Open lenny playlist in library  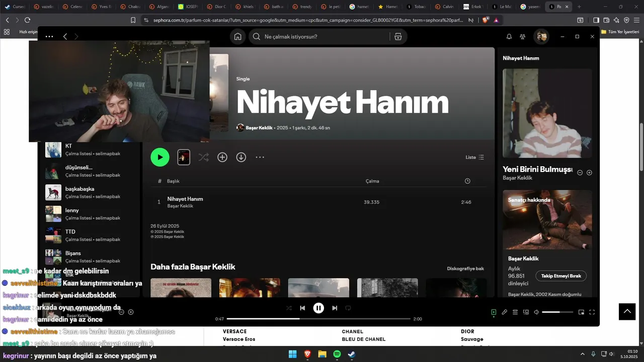[x=90, y=214]
